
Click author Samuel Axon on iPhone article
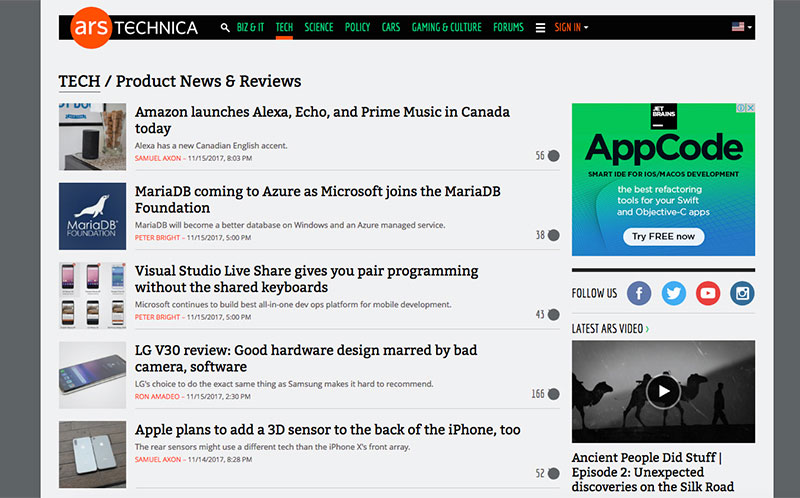click(158, 459)
